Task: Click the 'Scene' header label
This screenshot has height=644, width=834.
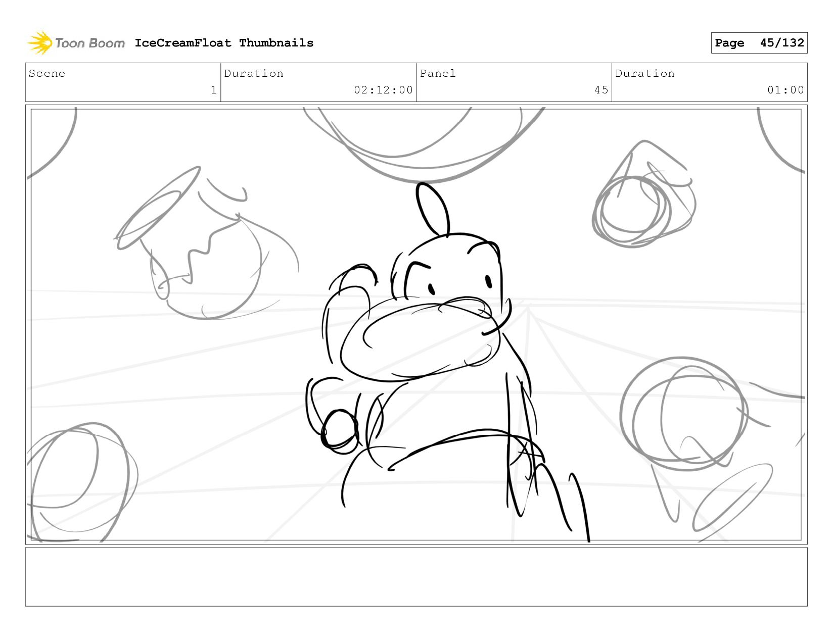Action: pyautogui.click(x=47, y=73)
